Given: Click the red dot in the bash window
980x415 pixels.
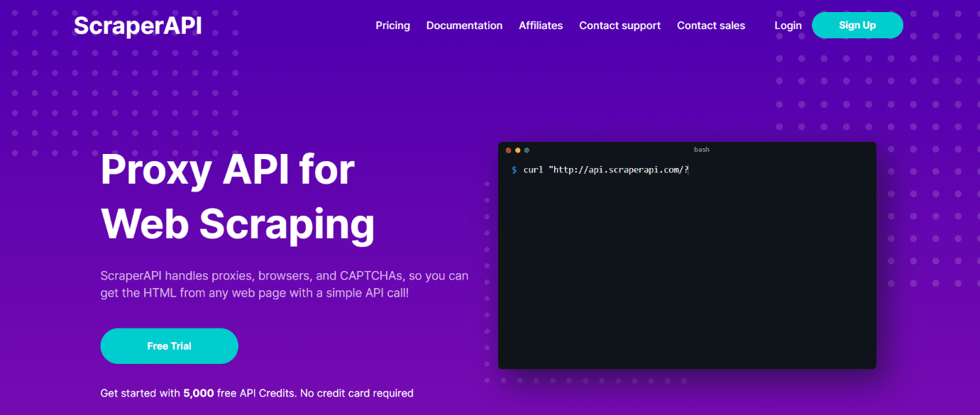Looking at the screenshot, I should click(509, 150).
